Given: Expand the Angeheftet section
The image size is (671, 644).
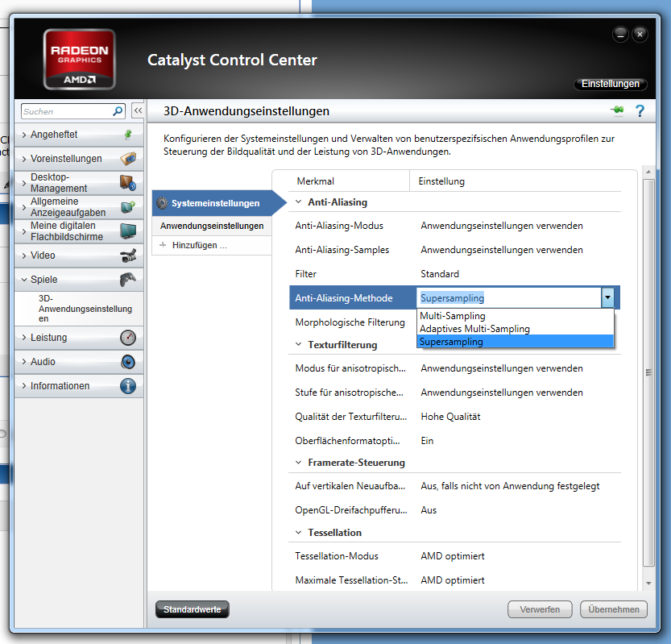Looking at the screenshot, I should point(24,135).
